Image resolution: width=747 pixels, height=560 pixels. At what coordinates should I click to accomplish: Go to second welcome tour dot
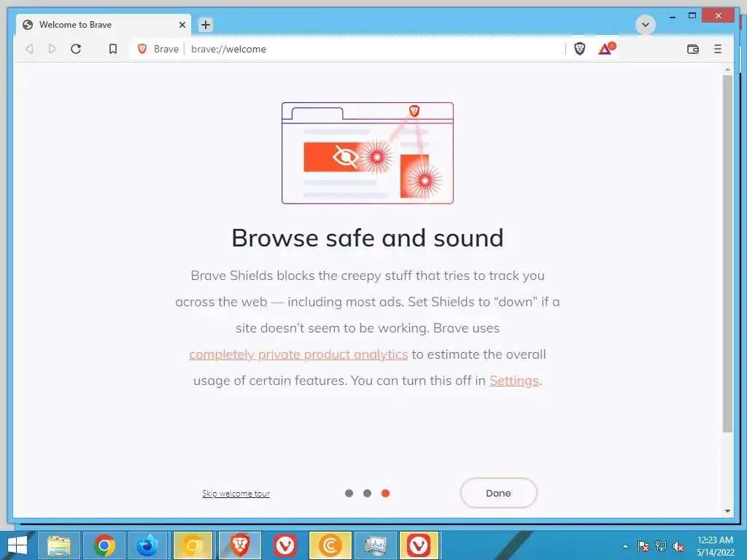pyautogui.click(x=368, y=494)
